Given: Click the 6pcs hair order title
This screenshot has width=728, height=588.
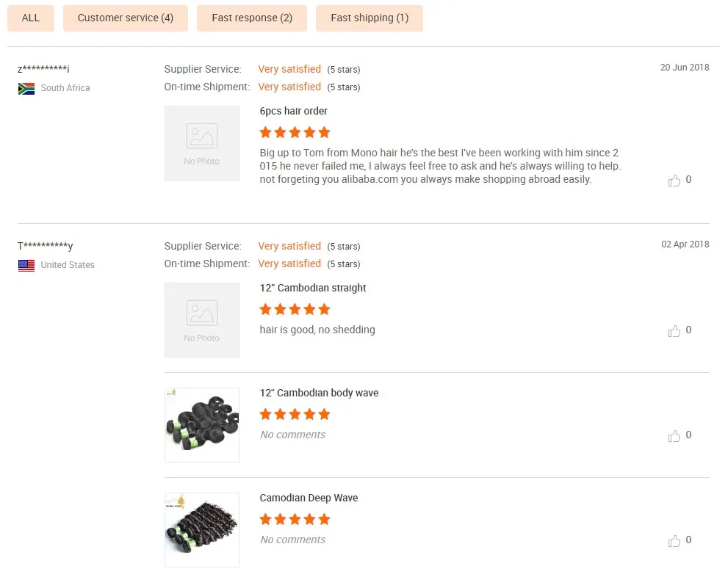Looking at the screenshot, I should (294, 112).
